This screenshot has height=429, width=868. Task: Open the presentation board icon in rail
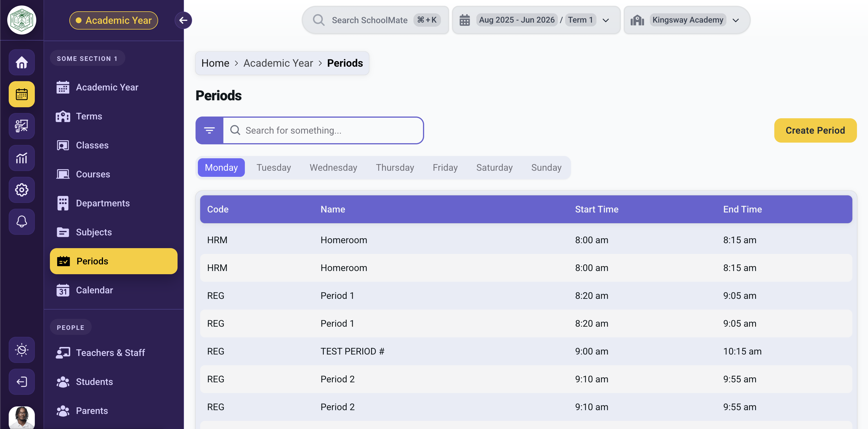click(21, 126)
